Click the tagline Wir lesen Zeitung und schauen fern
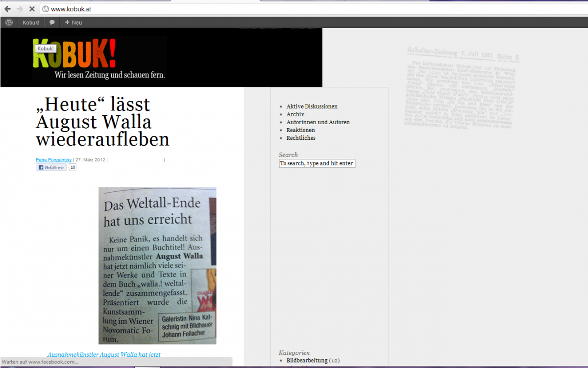Image resolution: width=588 pixels, height=368 pixels. tap(110, 75)
